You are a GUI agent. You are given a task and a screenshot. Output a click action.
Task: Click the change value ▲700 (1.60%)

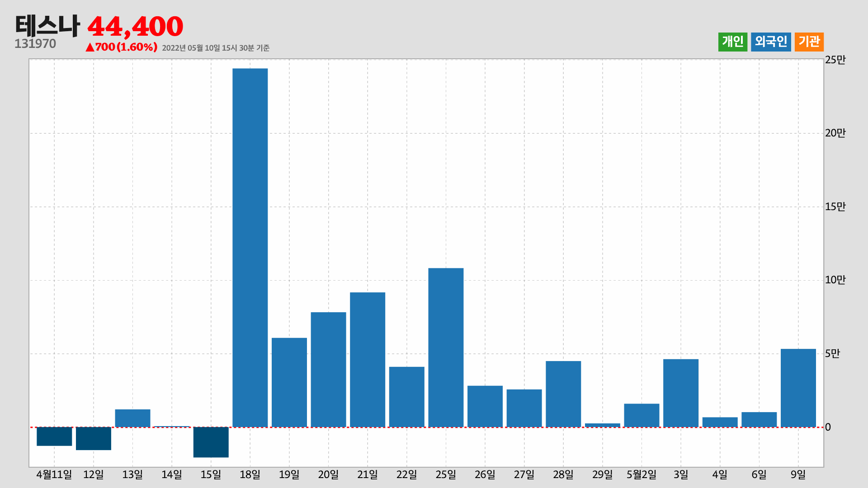tap(121, 47)
